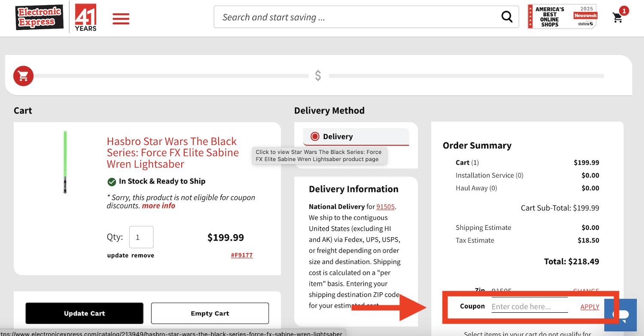Open the red hamburger menu

[x=121, y=18]
